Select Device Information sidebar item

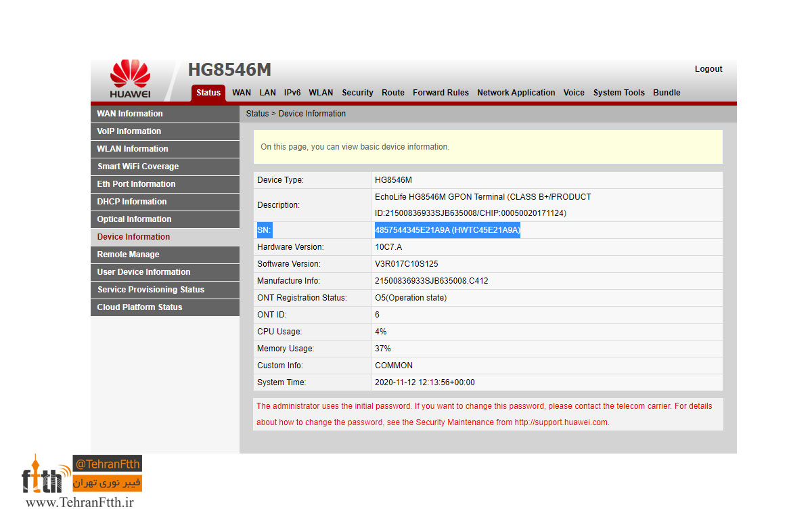165,237
